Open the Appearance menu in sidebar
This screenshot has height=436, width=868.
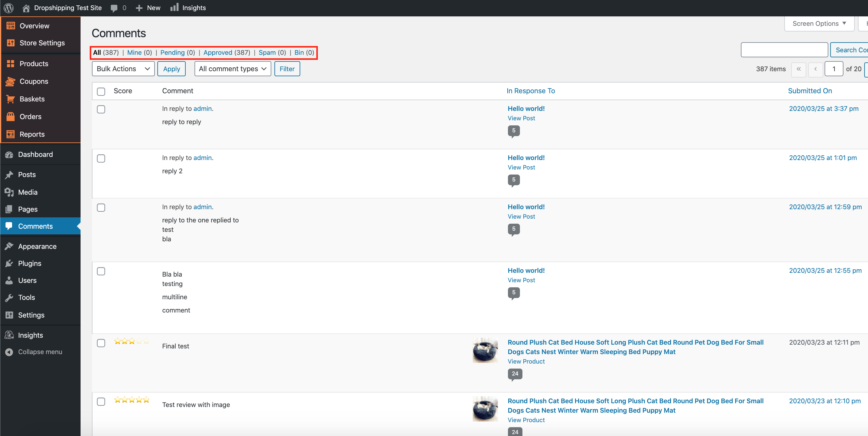(37, 246)
